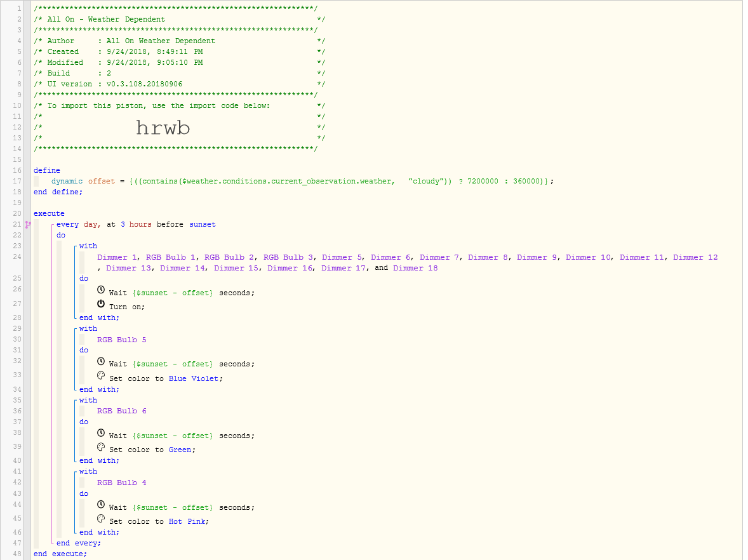Select device Dimmer 18
The image size is (748, 560).
pos(415,268)
